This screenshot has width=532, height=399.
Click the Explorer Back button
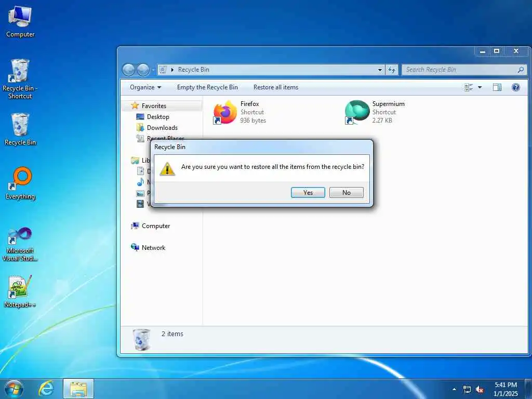pos(129,70)
